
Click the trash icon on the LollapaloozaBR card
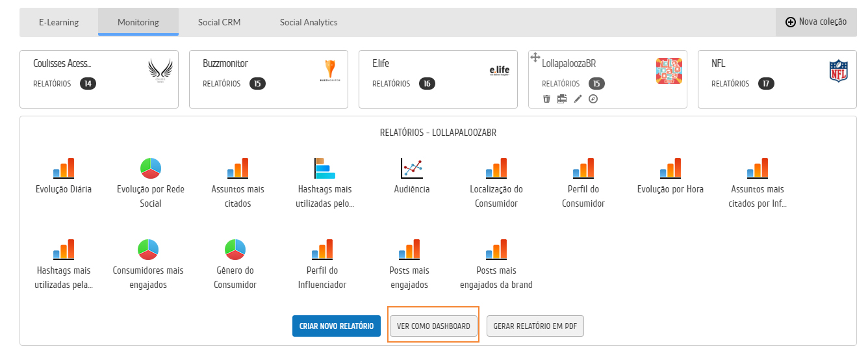546,99
